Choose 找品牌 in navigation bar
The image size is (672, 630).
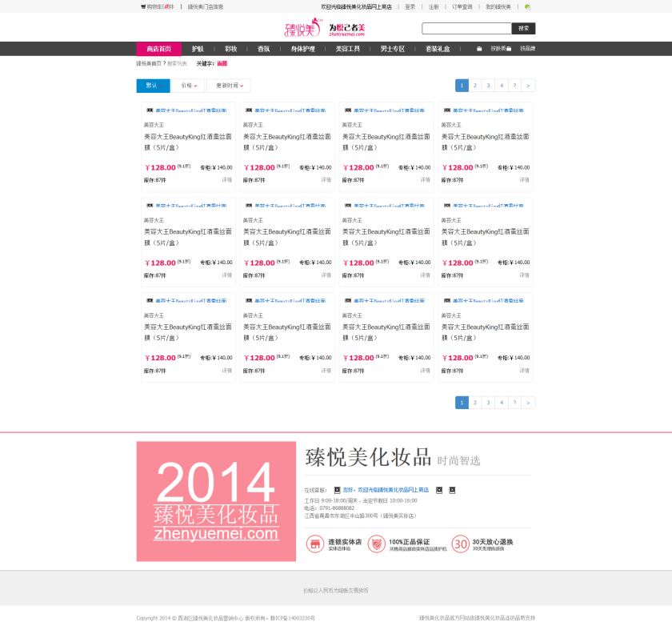[527, 49]
